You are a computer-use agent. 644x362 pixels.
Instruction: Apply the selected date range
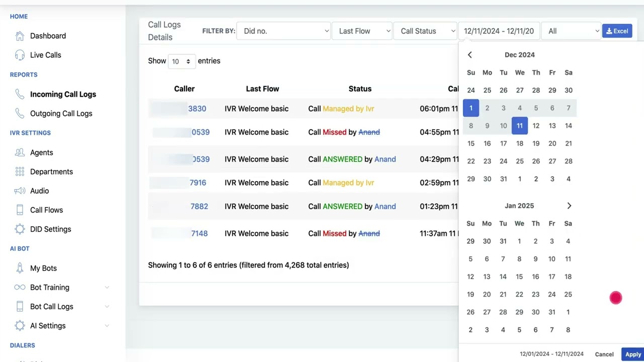click(633, 354)
